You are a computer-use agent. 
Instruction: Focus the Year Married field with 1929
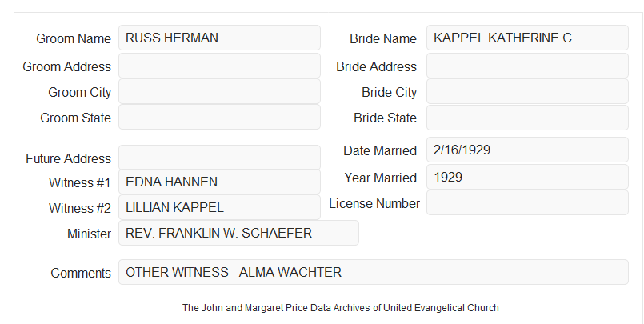point(527,177)
